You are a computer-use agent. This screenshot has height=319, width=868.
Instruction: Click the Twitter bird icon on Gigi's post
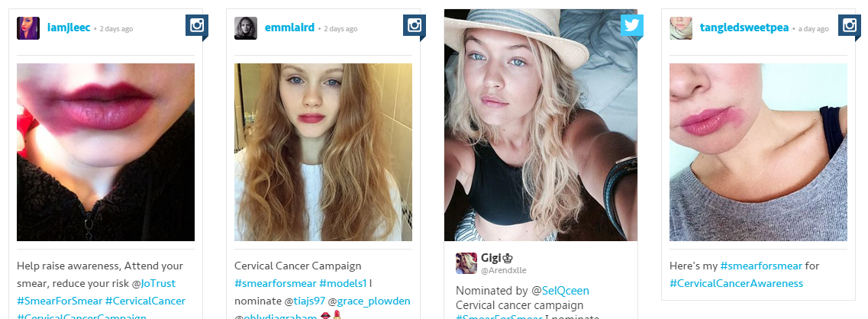(x=631, y=26)
